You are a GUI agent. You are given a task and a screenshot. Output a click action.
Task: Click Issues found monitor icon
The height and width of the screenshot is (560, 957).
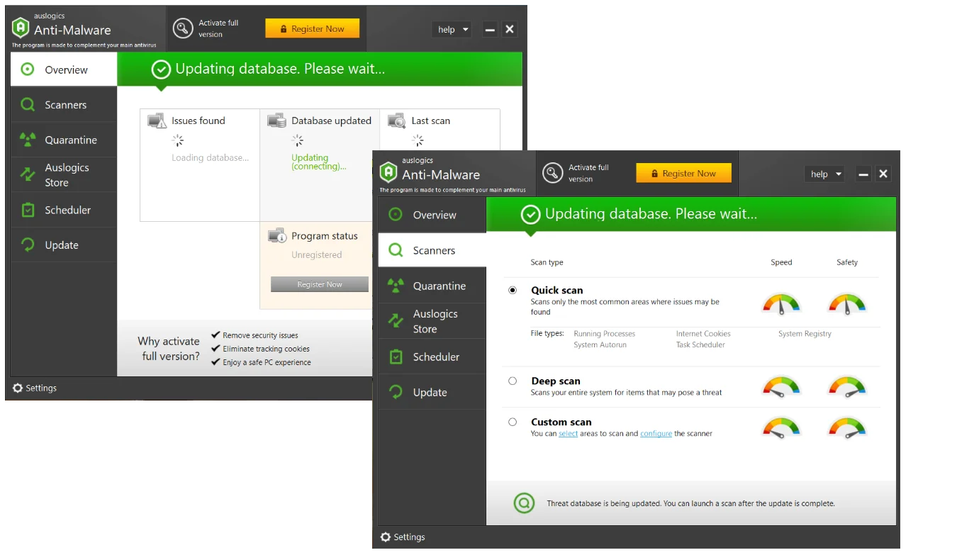coord(157,121)
